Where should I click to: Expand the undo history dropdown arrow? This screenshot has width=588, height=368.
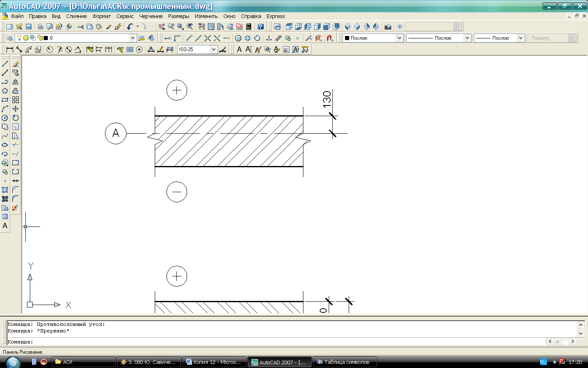(x=138, y=27)
